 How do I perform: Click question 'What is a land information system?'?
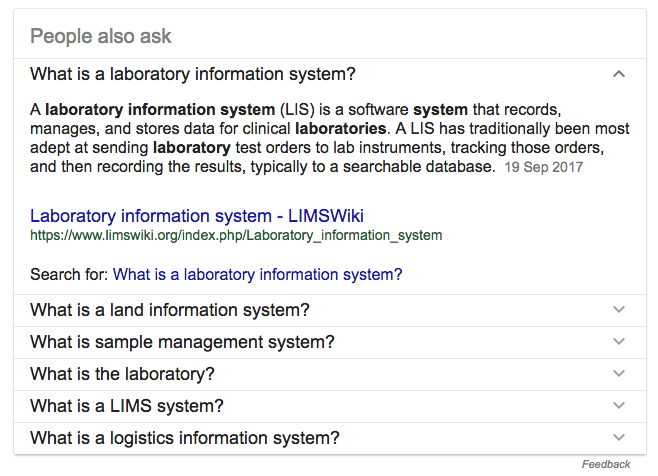tap(170, 310)
